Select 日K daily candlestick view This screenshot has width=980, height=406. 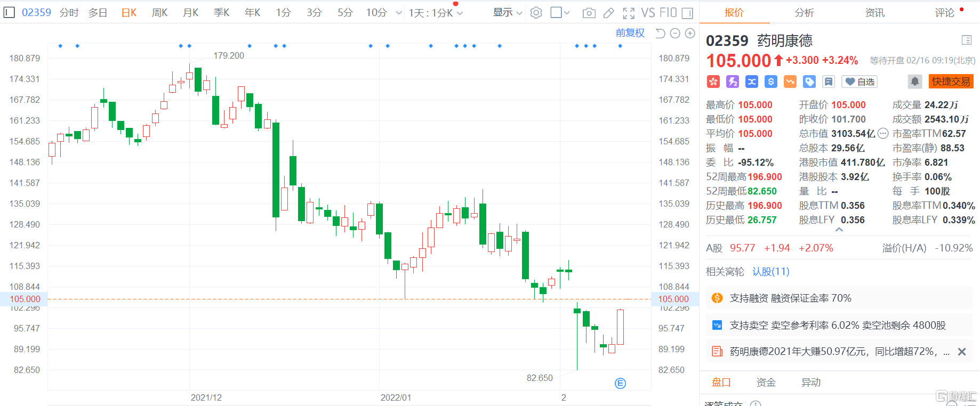tap(129, 12)
